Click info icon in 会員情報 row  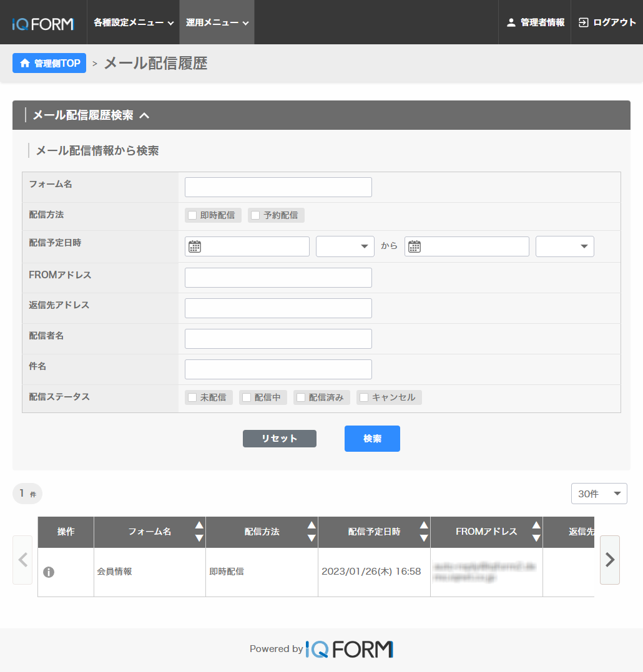point(49,572)
